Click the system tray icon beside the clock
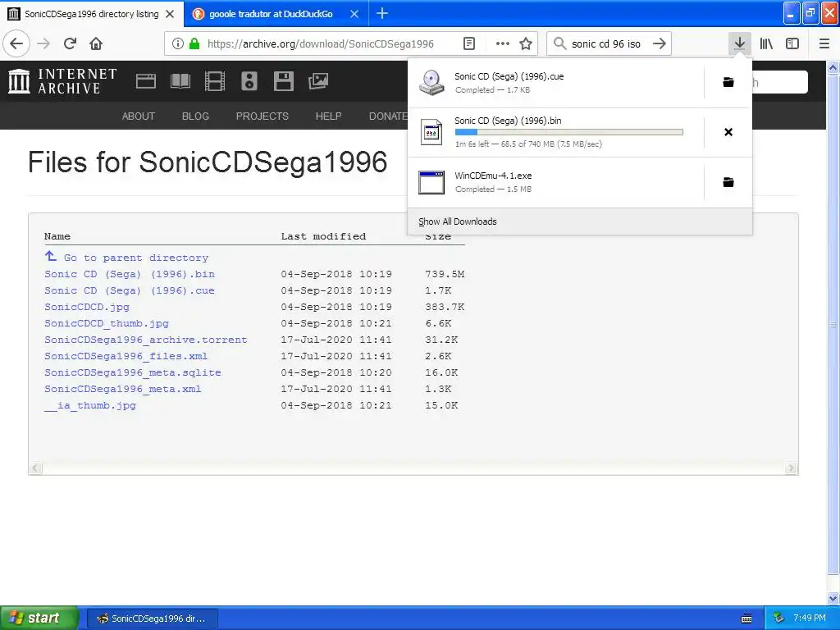 coord(779,619)
